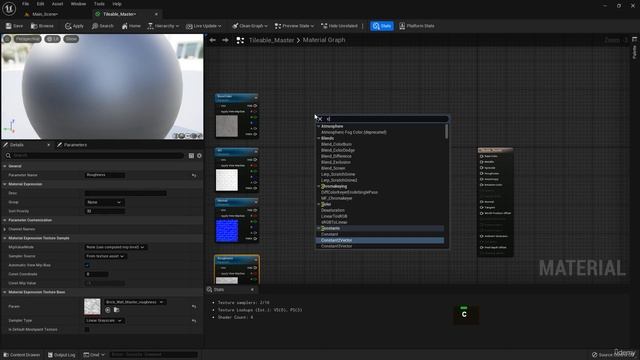The height and width of the screenshot is (360, 640).
Task: Open the Sampler Type dropdown
Action: [x=104, y=321]
